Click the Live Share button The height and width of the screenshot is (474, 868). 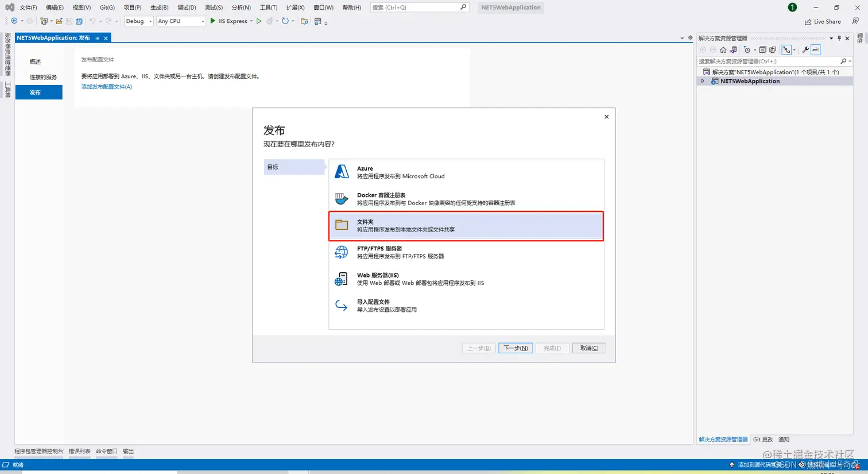click(823, 21)
